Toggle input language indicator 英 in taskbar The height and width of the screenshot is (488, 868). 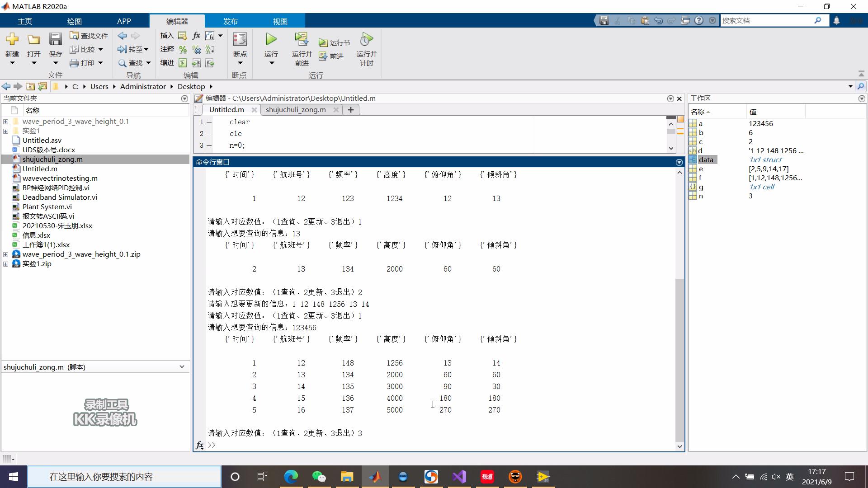click(790, 477)
